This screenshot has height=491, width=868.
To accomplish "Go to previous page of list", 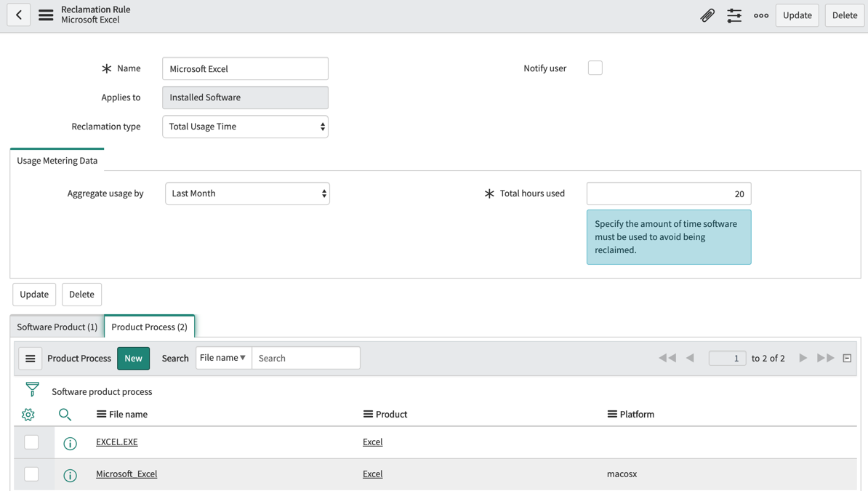I will [x=690, y=358].
